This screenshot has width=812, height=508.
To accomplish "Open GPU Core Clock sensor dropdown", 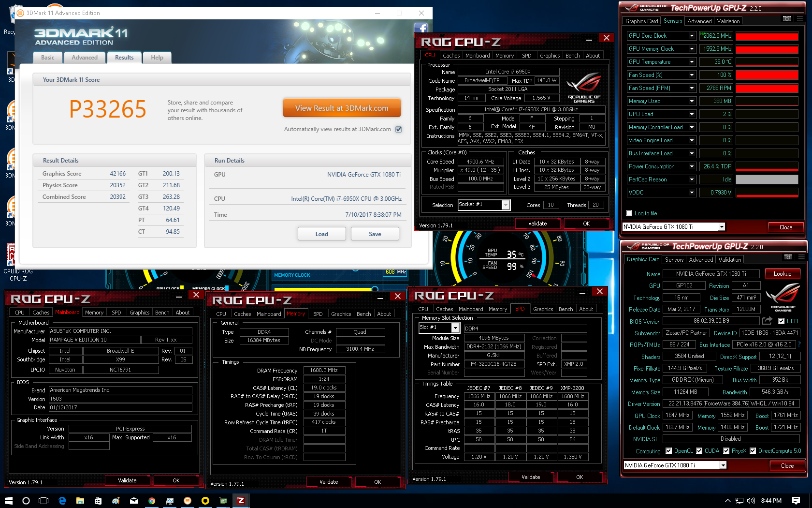I will tap(692, 36).
